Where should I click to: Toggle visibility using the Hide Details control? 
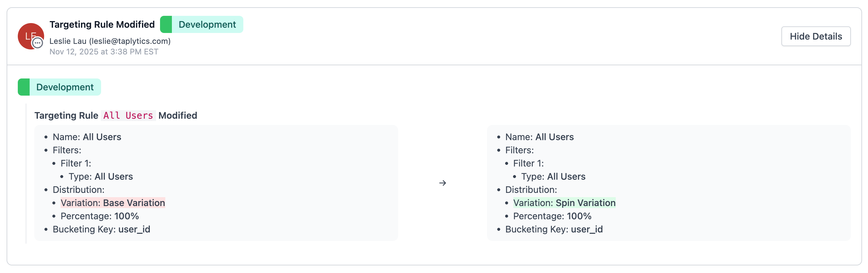816,36
